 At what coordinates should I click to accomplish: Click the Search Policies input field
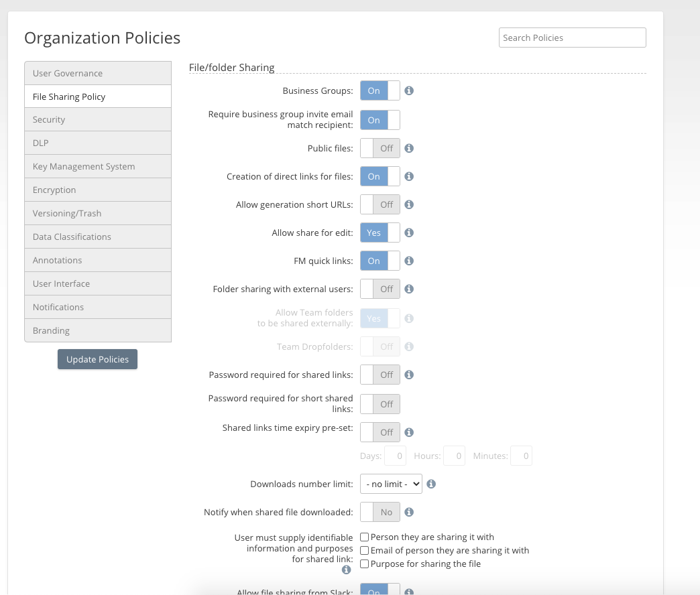pyautogui.click(x=572, y=38)
